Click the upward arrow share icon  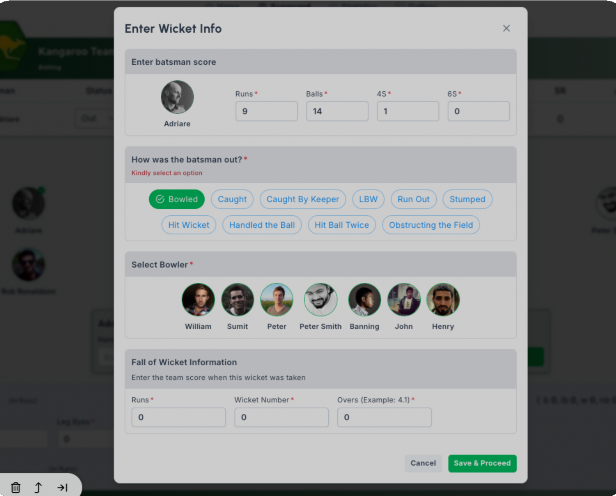pyautogui.click(x=38, y=487)
